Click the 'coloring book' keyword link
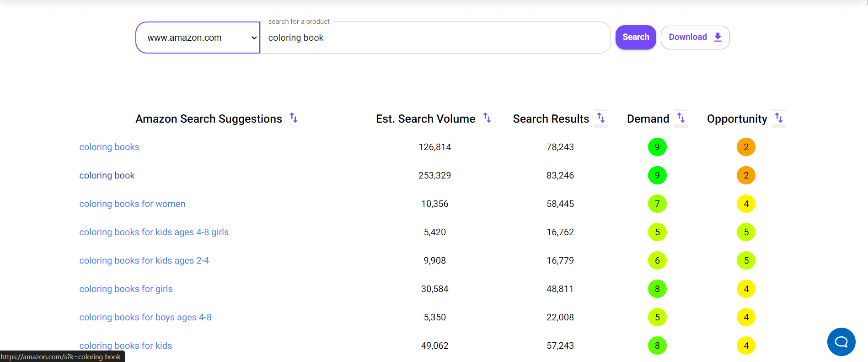This screenshot has height=362, width=868. (107, 175)
